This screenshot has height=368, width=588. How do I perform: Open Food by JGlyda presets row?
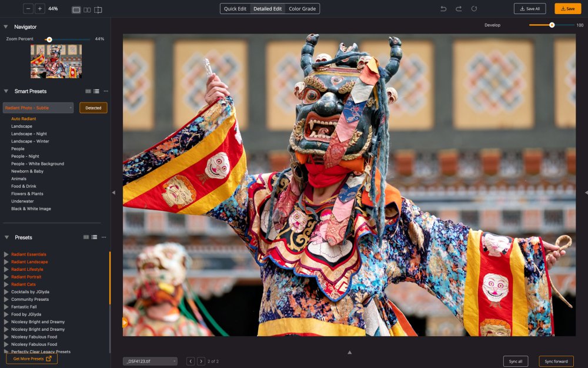[x=26, y=314]
